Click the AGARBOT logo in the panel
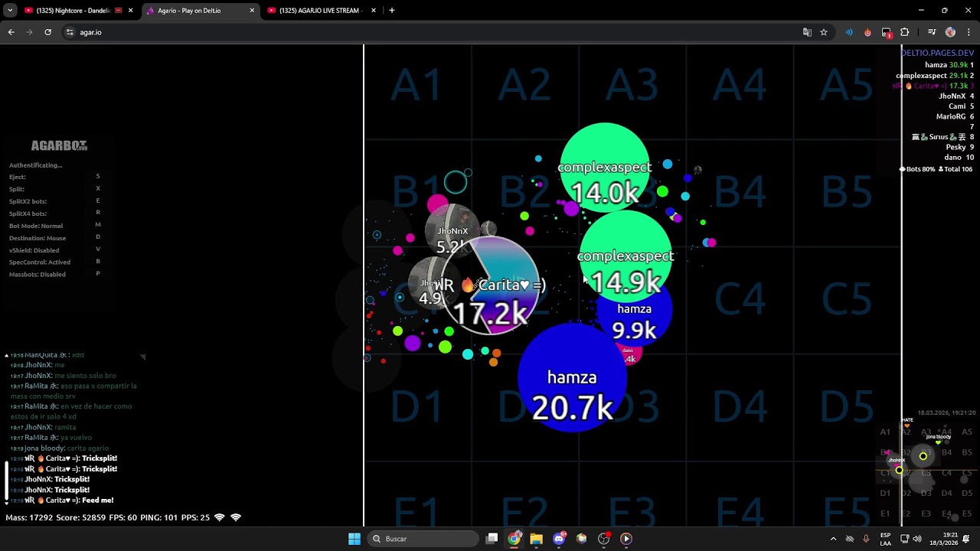The height and width of the screenshot is (551, 980). pyautogui.click(x=59, y=145)
